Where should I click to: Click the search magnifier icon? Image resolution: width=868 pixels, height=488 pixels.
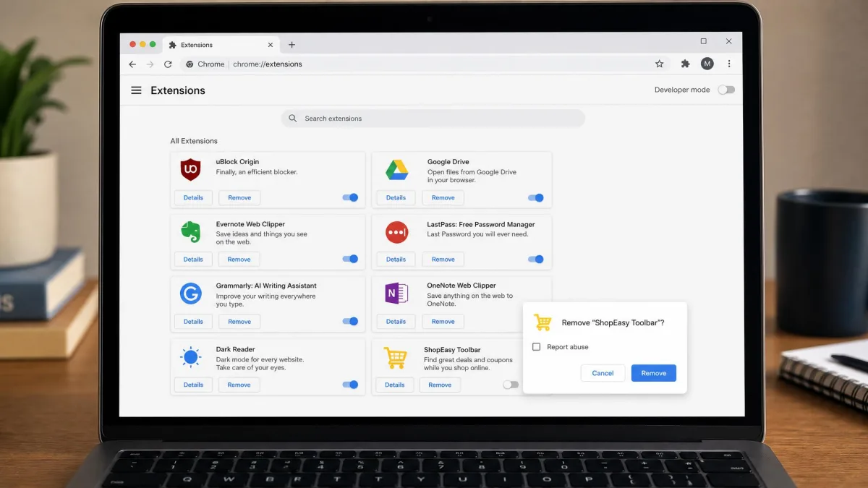click(293, 119)
